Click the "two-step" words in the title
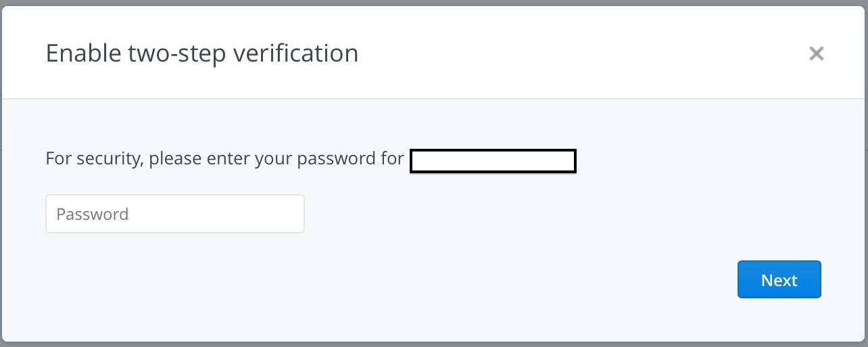The height and width of the screenshot is (347, 868). point(176,53)
